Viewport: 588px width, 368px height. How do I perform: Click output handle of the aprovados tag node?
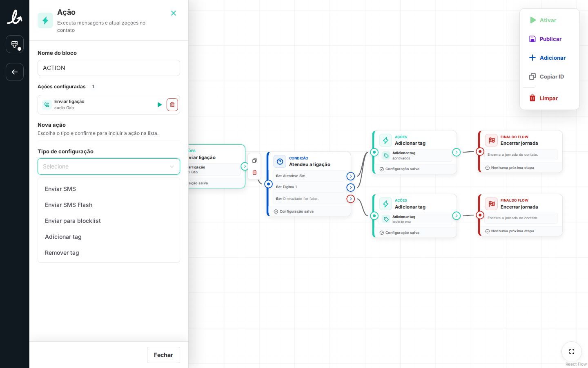click(457, 152)
